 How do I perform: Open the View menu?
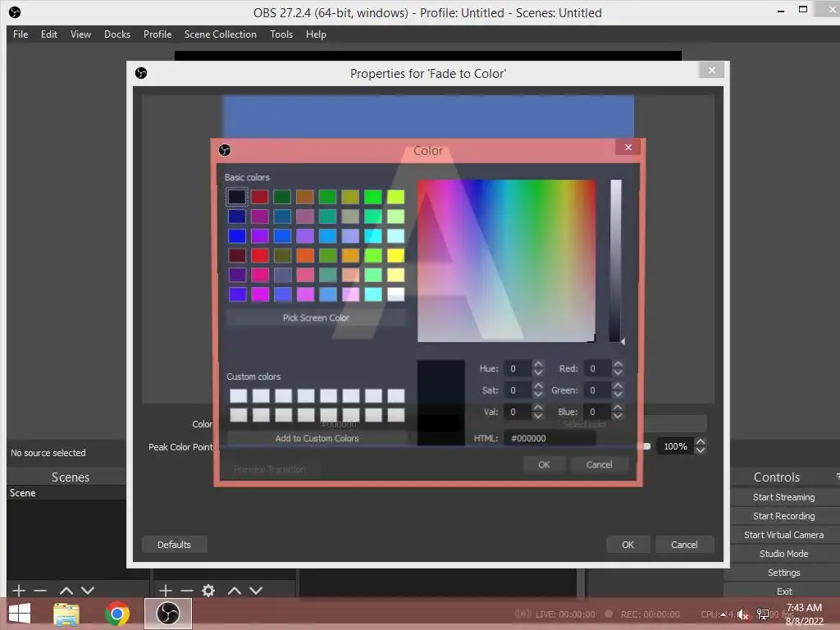[80, 34]
